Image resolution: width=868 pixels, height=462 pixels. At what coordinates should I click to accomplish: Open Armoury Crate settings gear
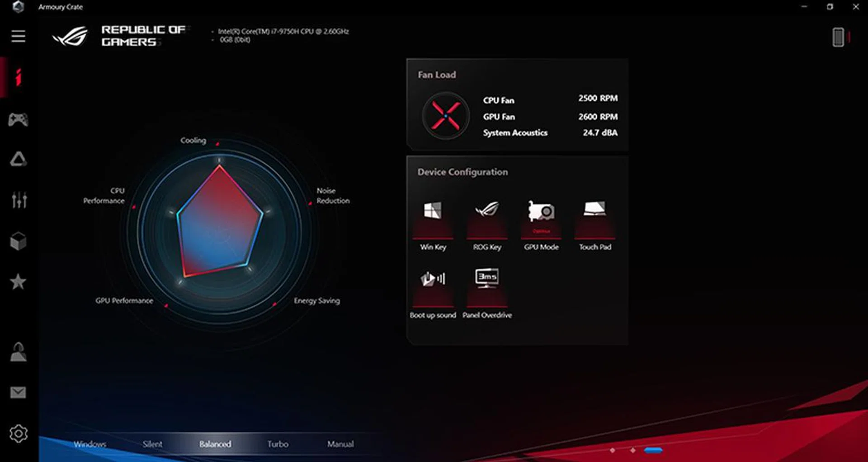(x=18, y=433)
